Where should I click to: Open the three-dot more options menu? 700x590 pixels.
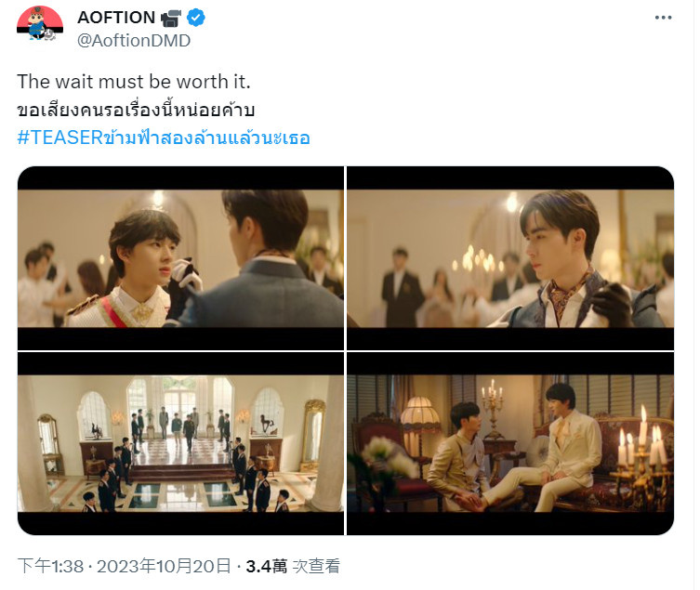pyautogui.click(x=663, y=18)
